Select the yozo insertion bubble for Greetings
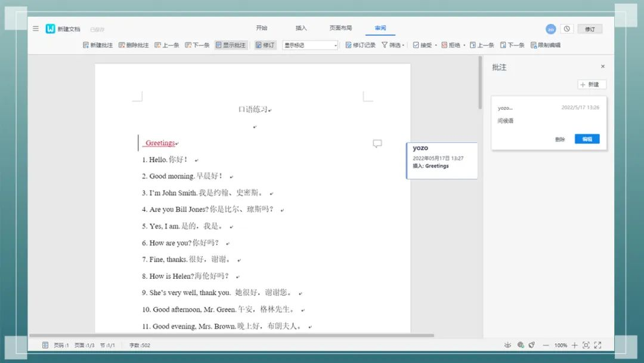 click(x=441, y=161)
